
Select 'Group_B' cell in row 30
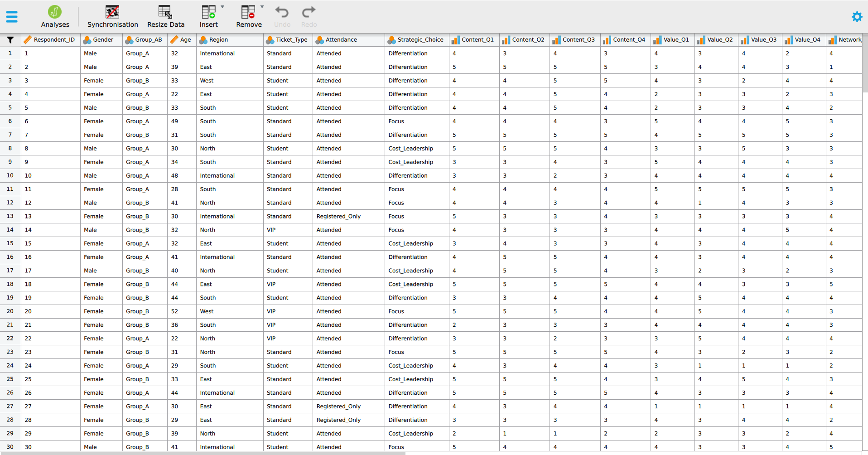(145, 447)
